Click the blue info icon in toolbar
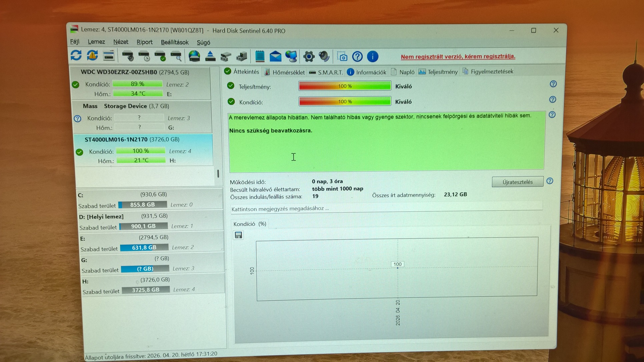The image size is (644, 362). [x=373, y=57]
